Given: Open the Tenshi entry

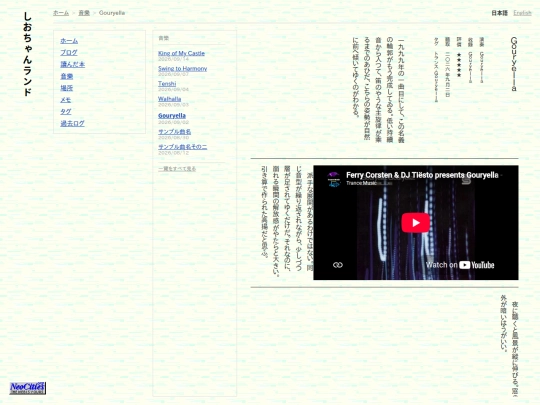Looking at the screenshot, I should pos(167,84).
